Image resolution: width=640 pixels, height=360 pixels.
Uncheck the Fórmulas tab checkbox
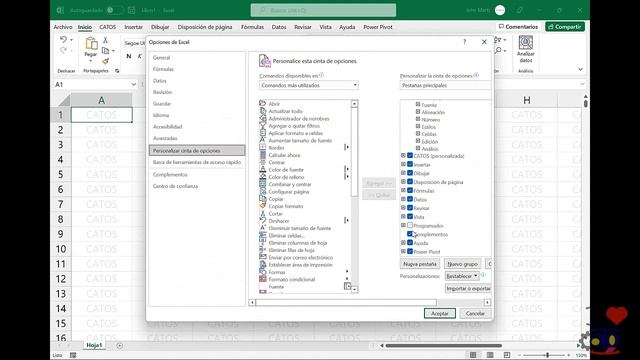(410, 190)
